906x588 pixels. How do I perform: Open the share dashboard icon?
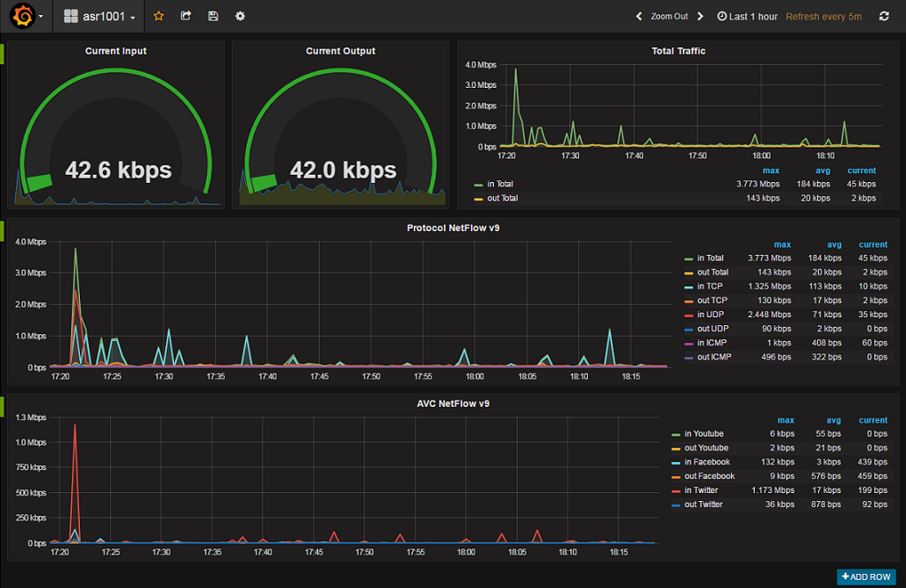185,16
